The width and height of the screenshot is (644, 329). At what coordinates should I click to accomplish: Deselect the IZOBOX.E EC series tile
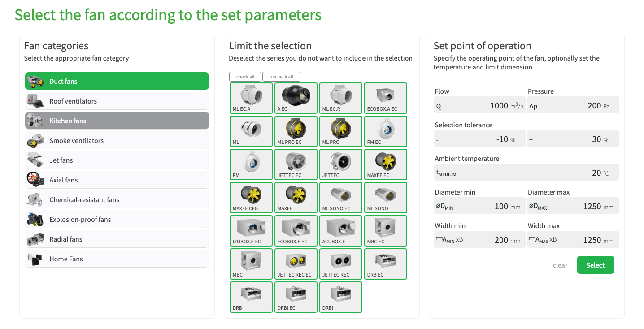pos(251,231)
